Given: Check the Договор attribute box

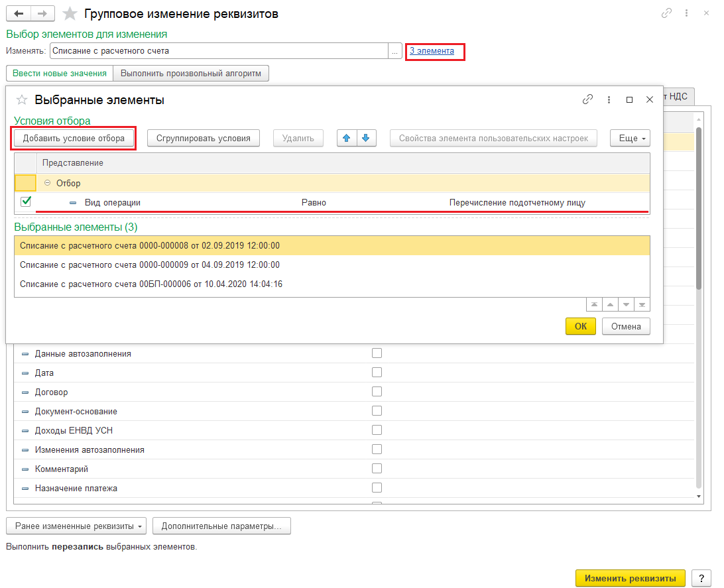Looking at the screenshot, I should (377, 392).
